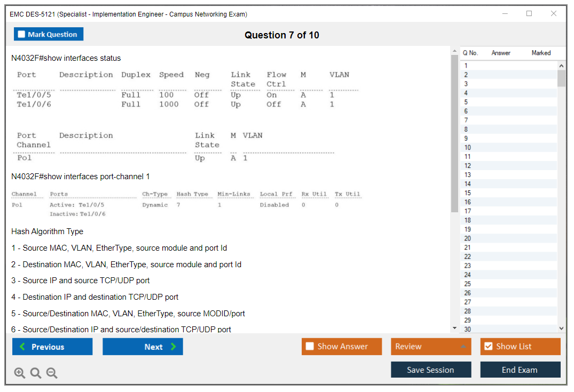
Task: Click the zoom in magnifier icon
Action: click(x=20, y=373)
